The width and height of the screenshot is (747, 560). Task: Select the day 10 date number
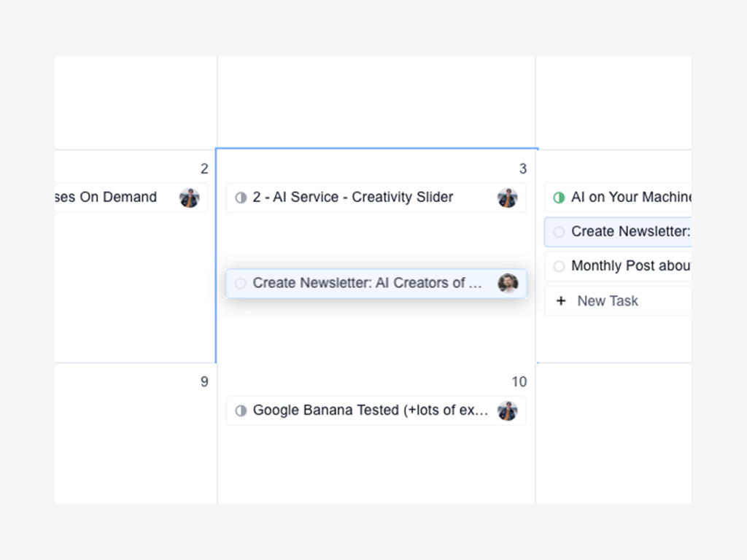(x=519, y=382)
